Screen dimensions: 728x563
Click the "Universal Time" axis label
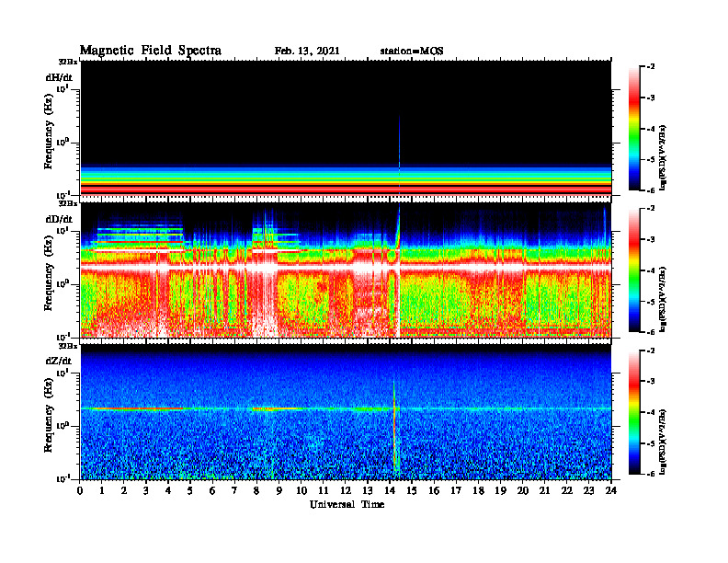click(347, 504)
